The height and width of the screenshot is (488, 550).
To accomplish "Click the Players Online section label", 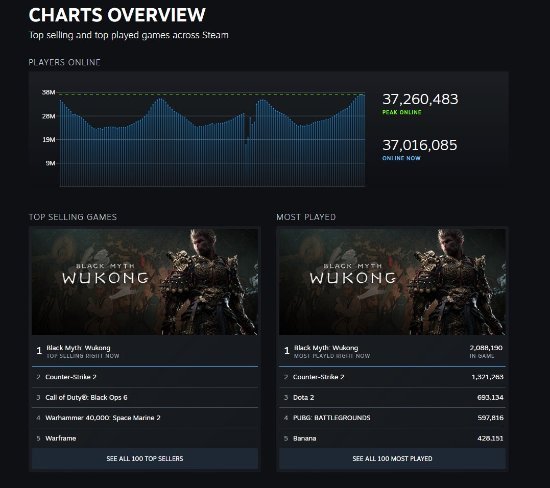I will (65, 62).
